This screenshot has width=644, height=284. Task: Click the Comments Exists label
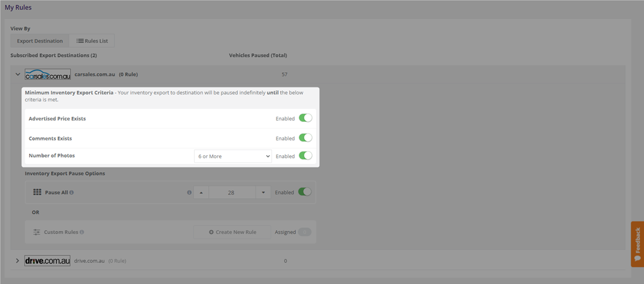50,138
